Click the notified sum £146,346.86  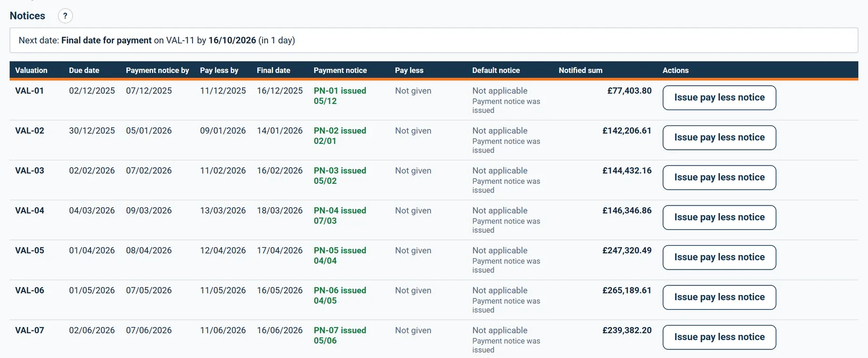[x=627, y=210]
